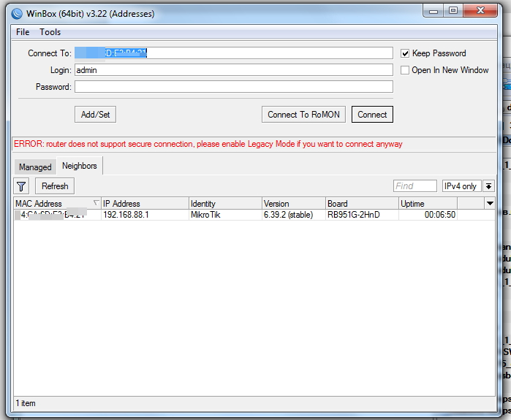Maximize the WinBox window
Viewport: 511px width, 420px height.
click(x=453, y=11)
